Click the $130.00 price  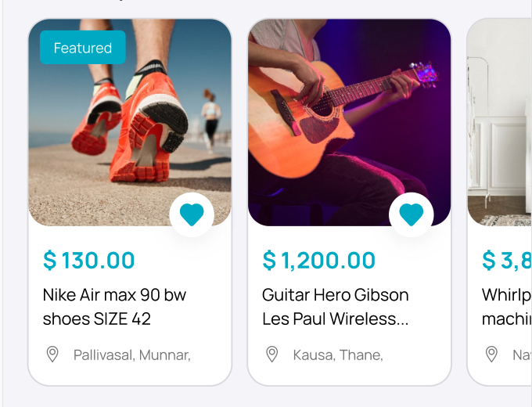[89, 260]
